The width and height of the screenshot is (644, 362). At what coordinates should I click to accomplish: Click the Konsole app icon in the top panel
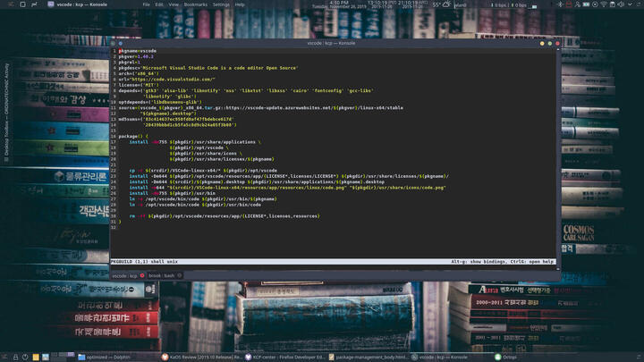coord(50,4)
